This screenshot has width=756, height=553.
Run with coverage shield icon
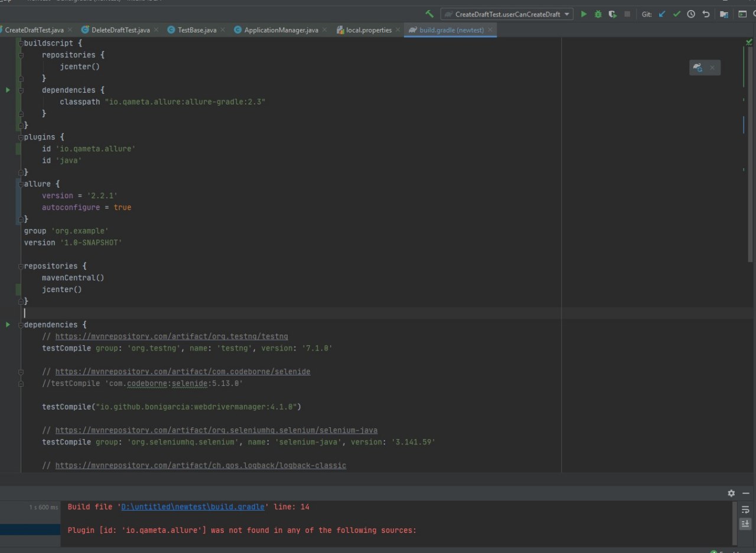pos(612,14)
